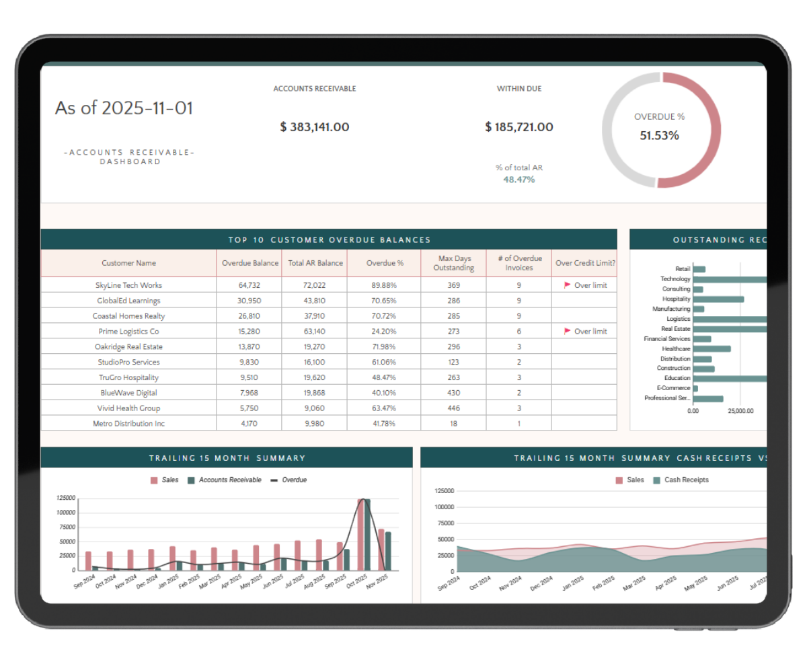The image size is (807, 672).
Task: Click the pink overdue arc of the donut chart
Action: pyautogui.click(x=715, y=131)
